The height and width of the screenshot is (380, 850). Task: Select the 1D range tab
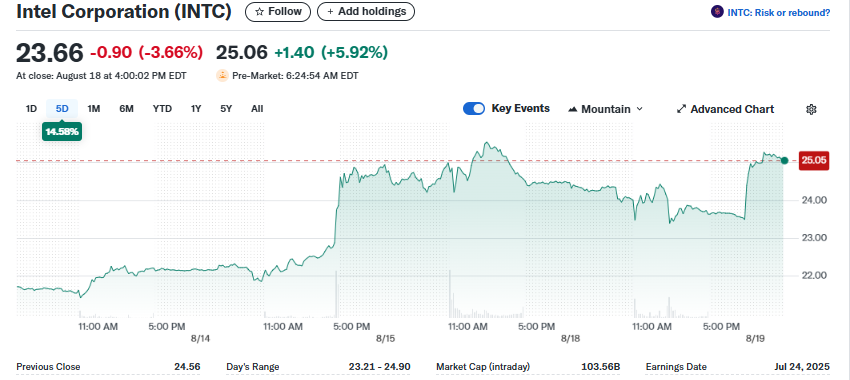(x=31, y=108)
